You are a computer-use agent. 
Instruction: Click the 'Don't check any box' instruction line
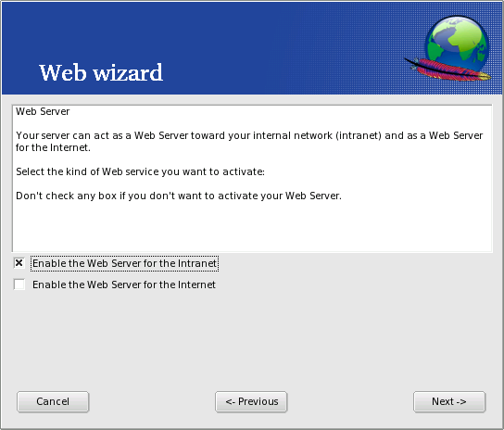tap(179, 196)
